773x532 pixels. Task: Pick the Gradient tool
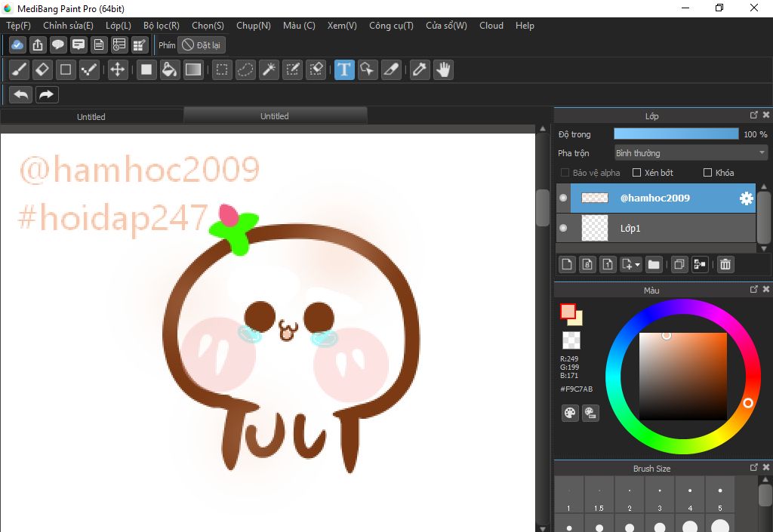pyautogui.click(x=193, y=70)
